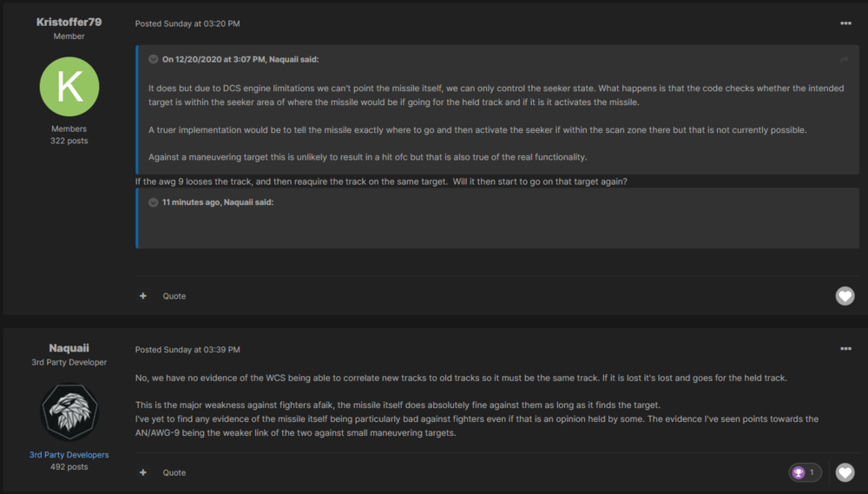Screen dimensions: 868x494
Task: Quote Naquaii's post
Action: [x=174, y=472]
